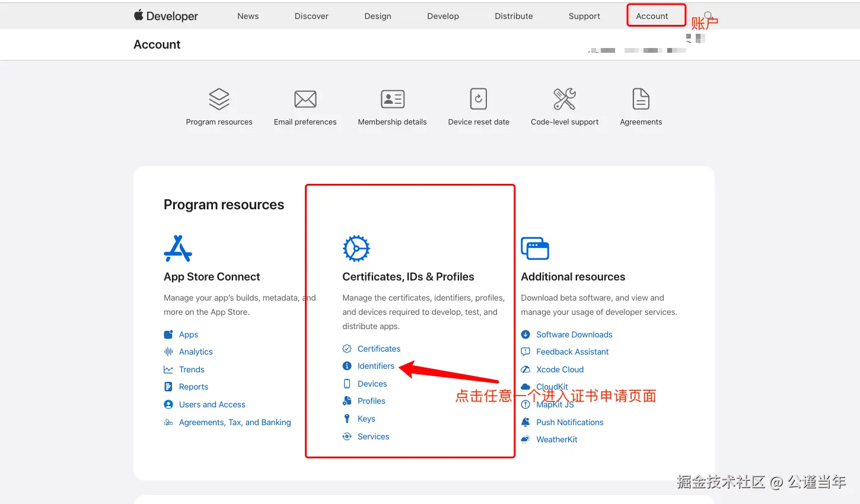Click the WeatherKit cloud icon
This screenshot has height=504, width=860.
525,439
